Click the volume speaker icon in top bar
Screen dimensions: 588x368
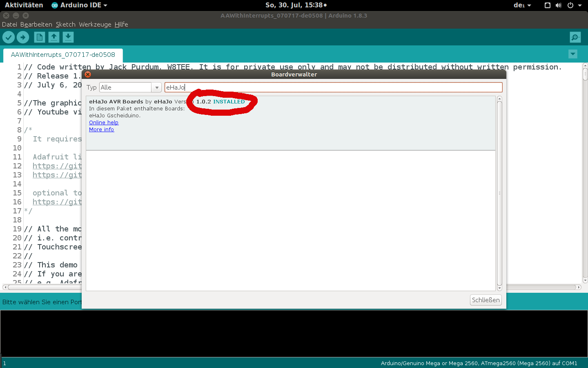(x=559, y=5)
